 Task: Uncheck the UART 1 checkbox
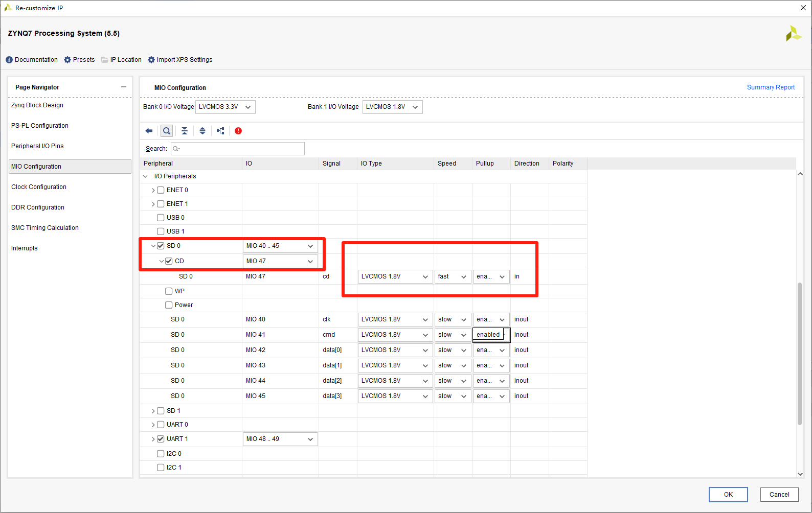click(161, 439)
